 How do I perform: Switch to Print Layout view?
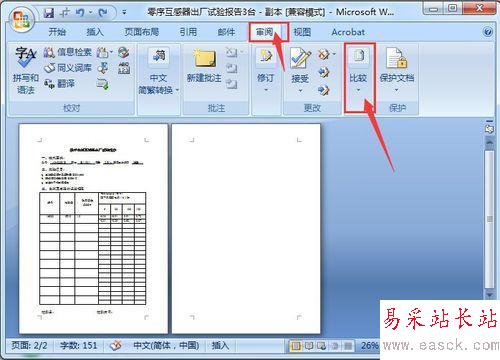(296, 346)
